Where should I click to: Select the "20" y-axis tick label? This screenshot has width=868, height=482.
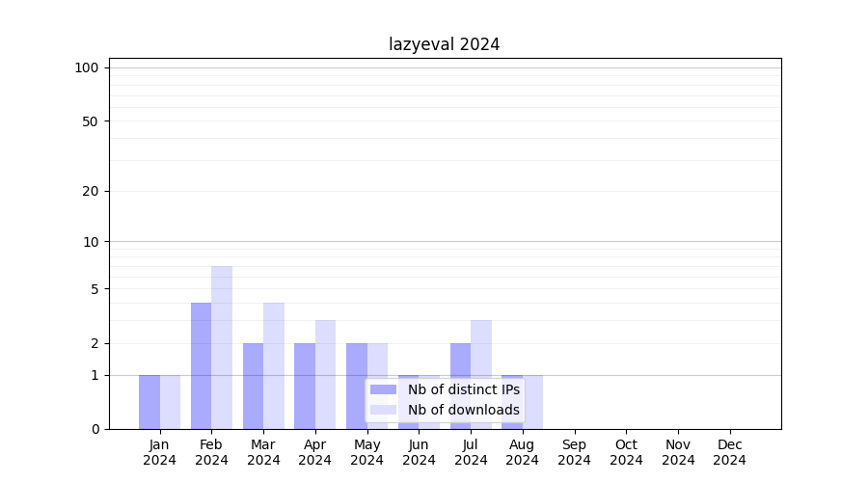click(90, 191)
